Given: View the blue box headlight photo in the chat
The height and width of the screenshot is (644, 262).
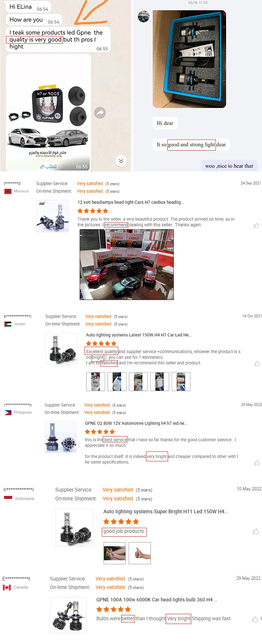Looking at the screenshot, I should click(x=189, y=59).
